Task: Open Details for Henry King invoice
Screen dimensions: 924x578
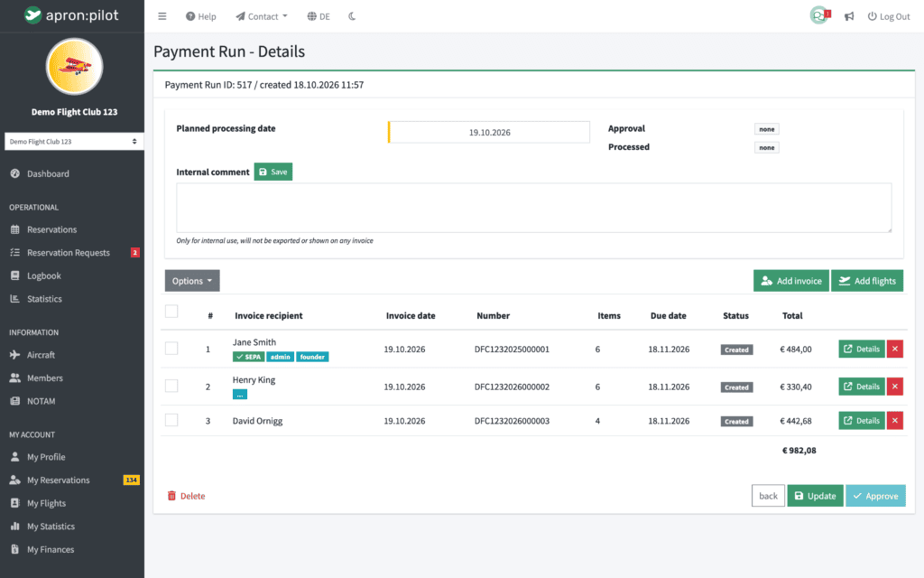Action: click(x=862, y=387)
